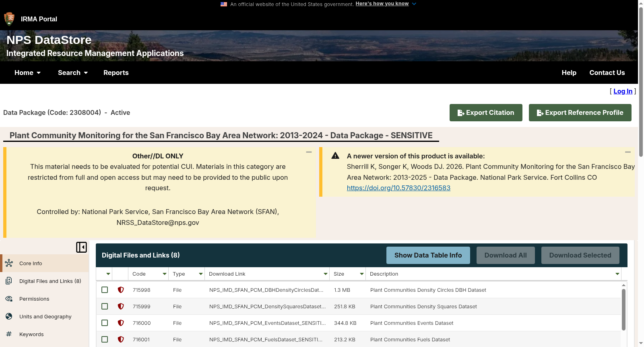Click the Export Citation button
Screen dimensions: 644x347
(x=486, y=112)
